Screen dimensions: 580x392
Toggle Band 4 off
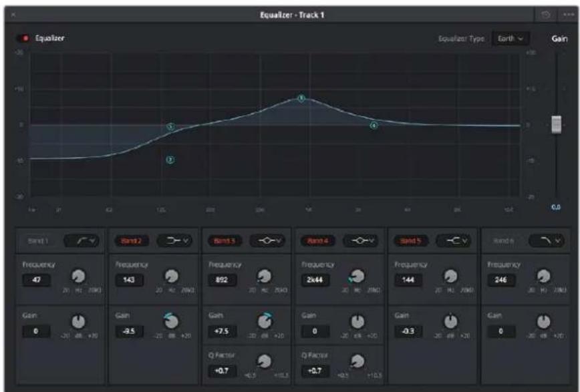click(x=318, y=241)
